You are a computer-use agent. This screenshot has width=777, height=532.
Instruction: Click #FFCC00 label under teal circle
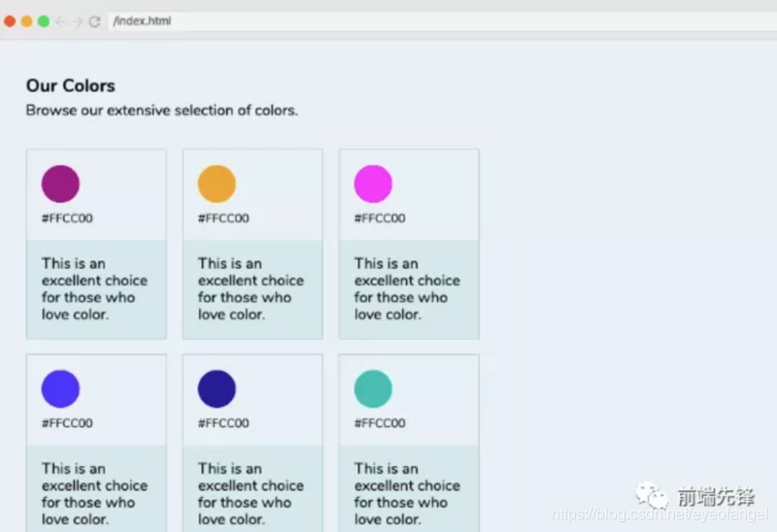(x=380, y=423)
